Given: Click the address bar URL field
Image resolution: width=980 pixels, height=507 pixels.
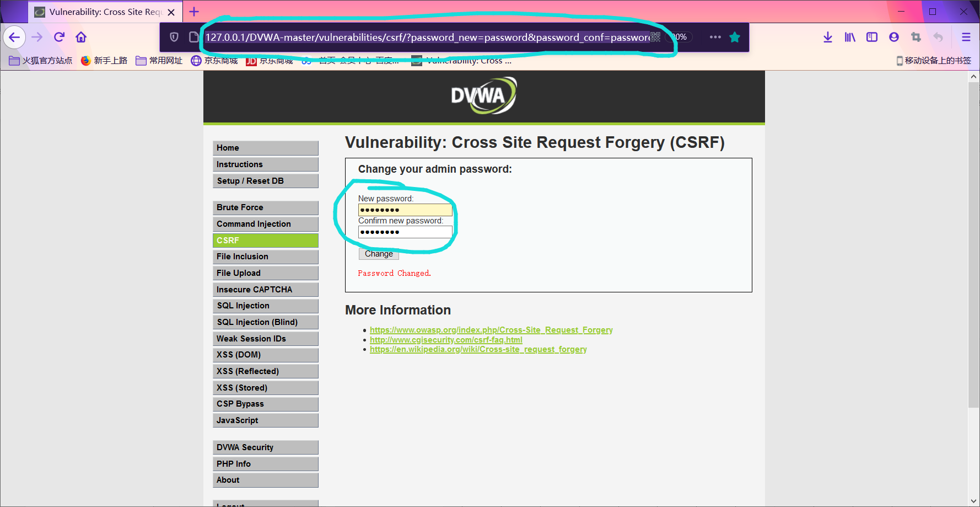Looking at the screenshot, I should click(427, 37).
